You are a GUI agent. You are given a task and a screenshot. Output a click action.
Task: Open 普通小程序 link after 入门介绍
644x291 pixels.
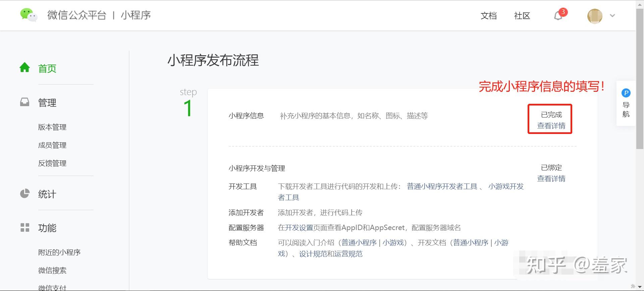[359, 242]
